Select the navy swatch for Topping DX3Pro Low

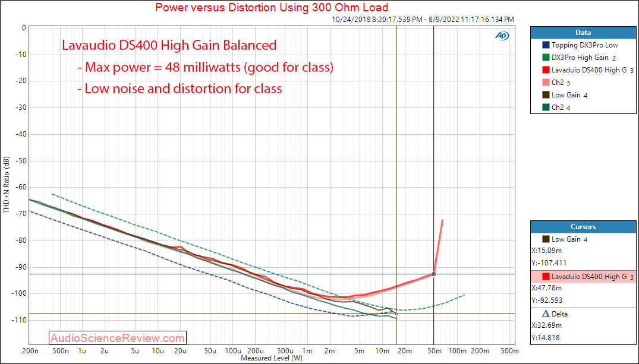546,45
